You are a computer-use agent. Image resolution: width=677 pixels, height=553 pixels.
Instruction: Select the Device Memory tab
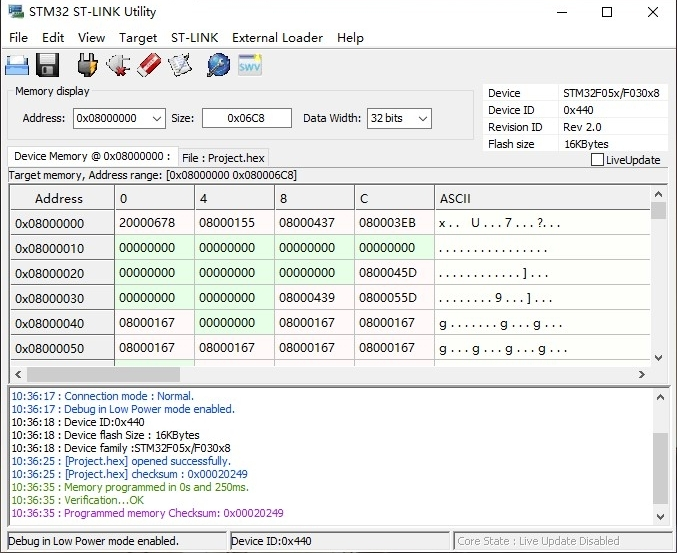92,157
